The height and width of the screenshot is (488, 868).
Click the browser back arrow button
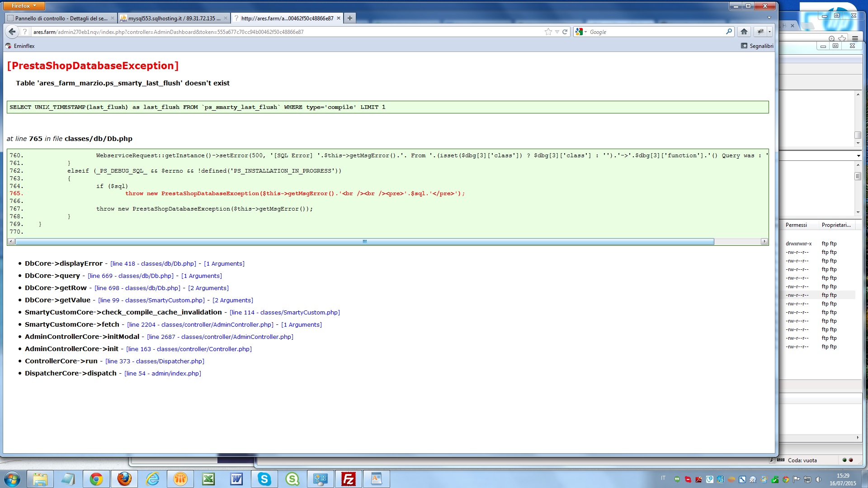click(12, 32)
